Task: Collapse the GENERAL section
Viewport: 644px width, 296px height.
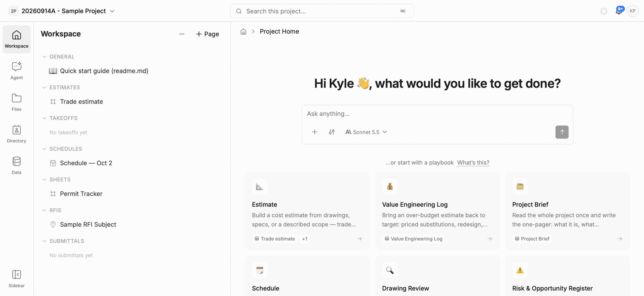Action: [x=44, y=57]
